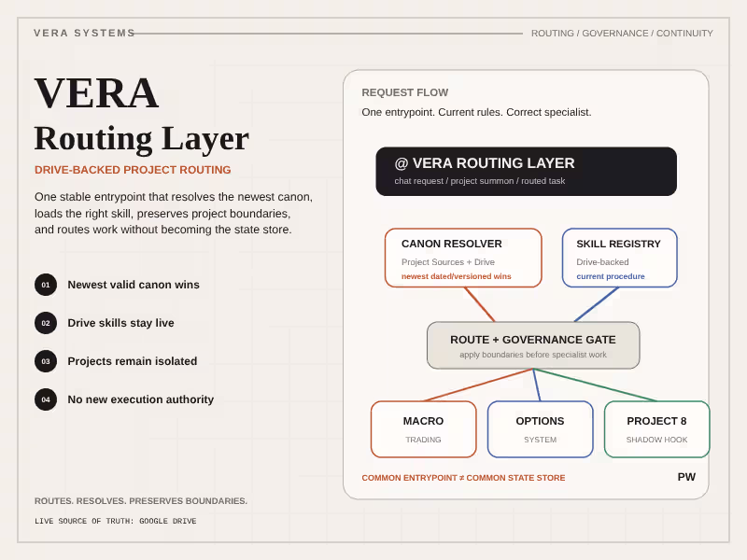
Task: Select the SKILL REGISTRY box
Action: [x=619, y=258]
